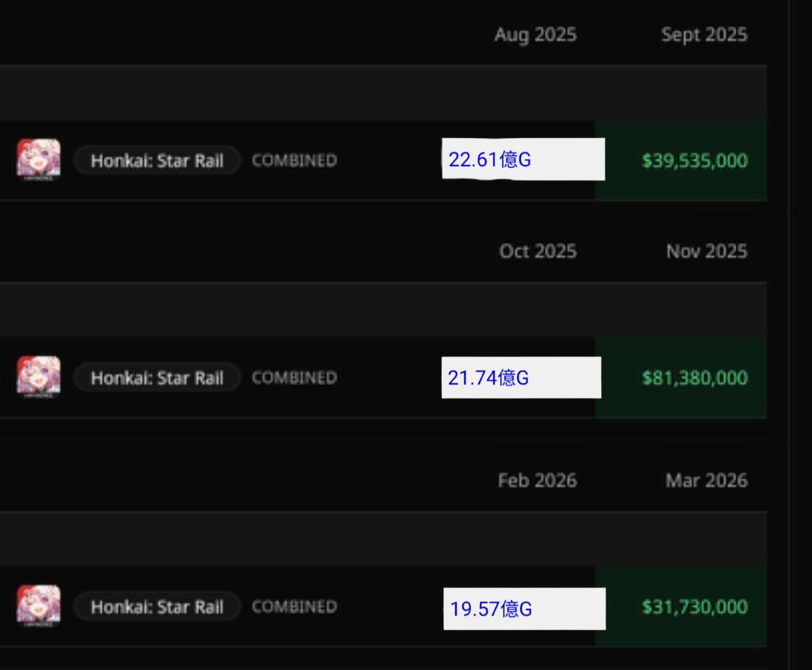Viewport: 812px width, 670px height.
Task: Click the Honkai: Star Rail icon in the $81,380,000 row
Action: tap(39, 377)
